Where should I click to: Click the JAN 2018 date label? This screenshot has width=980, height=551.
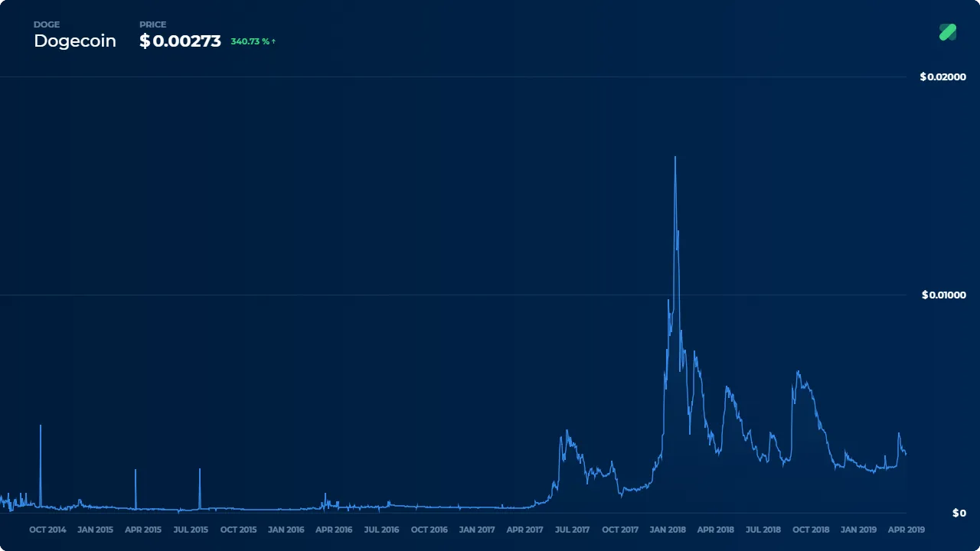668,530
